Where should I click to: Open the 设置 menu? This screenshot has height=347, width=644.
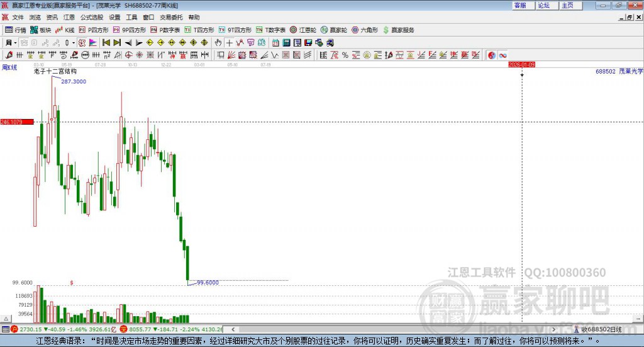[x=114, y=17]
